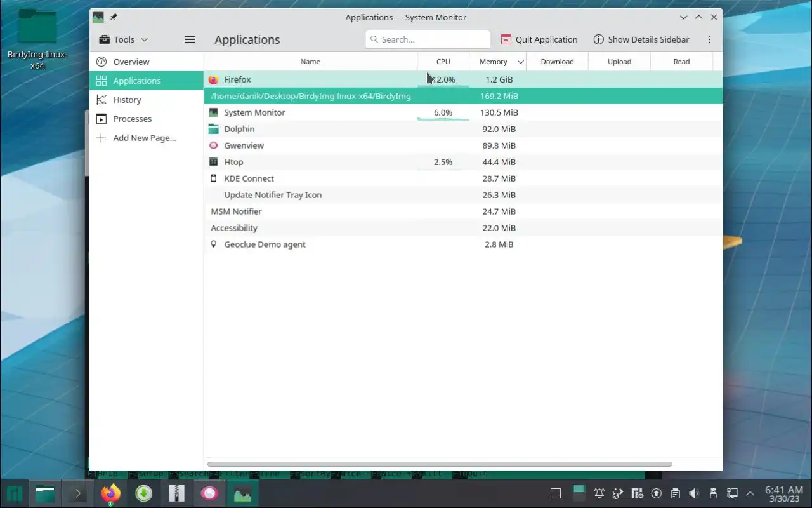Select the Applications page in sidebar
This screenshot has width=812, height=508.
click(146, 81)
